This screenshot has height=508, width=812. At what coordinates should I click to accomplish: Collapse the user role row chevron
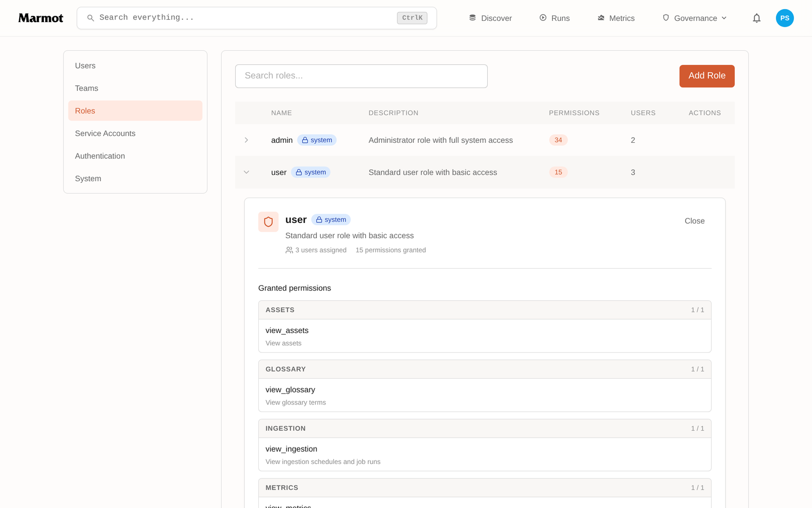pyautogui.click(x=246, y=172)
